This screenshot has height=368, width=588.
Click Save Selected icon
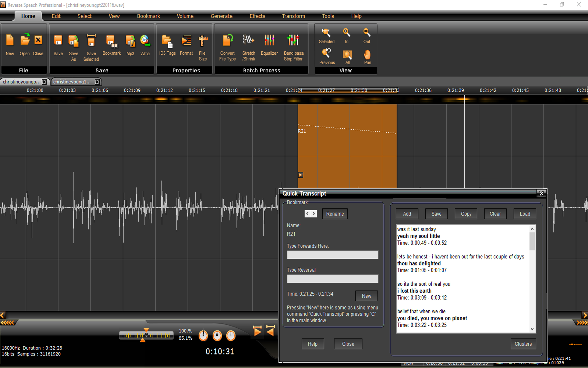pos(91,40)
